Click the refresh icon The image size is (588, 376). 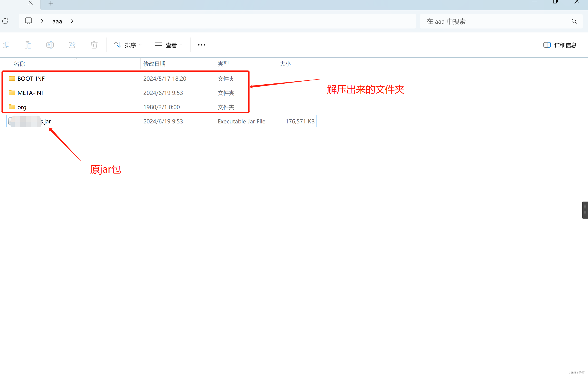coord(5,21)
